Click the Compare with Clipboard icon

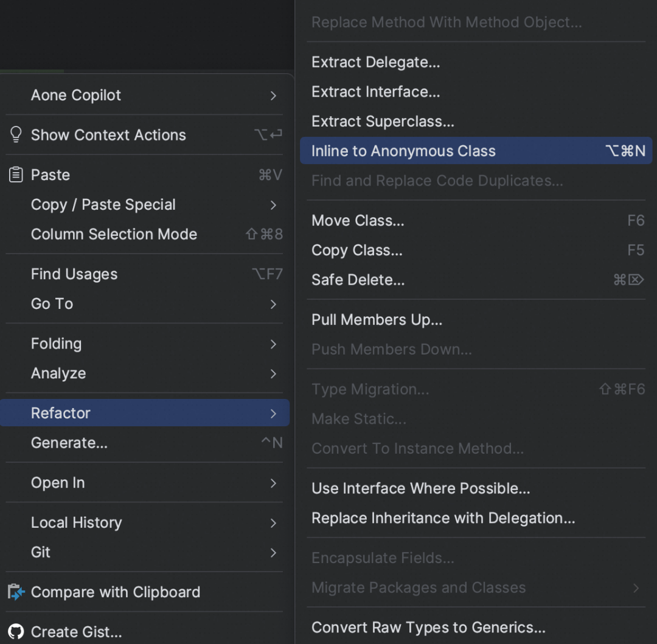16,592
